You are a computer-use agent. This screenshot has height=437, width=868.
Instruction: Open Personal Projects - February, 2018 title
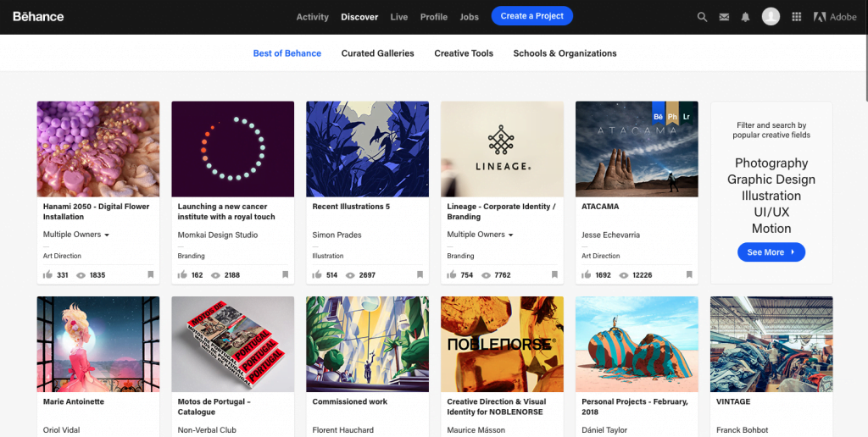pos(635,407)
